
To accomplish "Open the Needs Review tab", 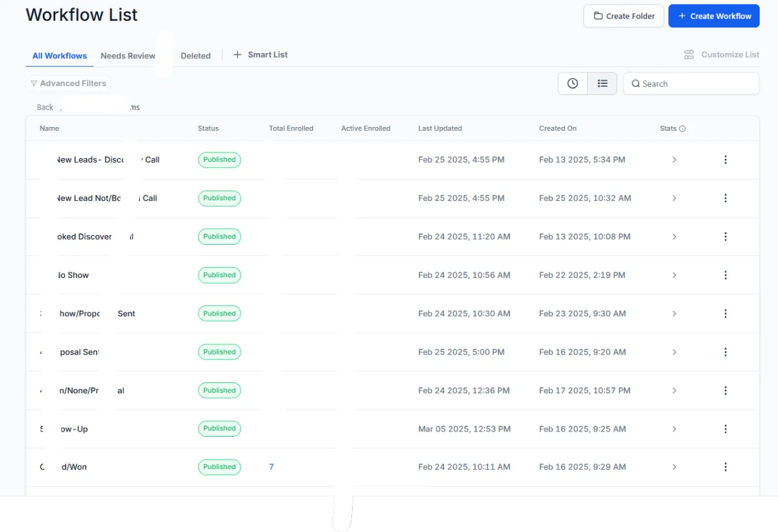I will click(x=128, y=56).
